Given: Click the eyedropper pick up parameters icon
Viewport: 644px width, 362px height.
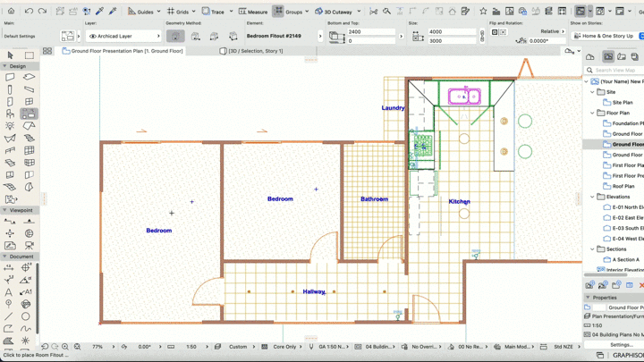Looking at the screenshot, I should [x=100, y=12].
